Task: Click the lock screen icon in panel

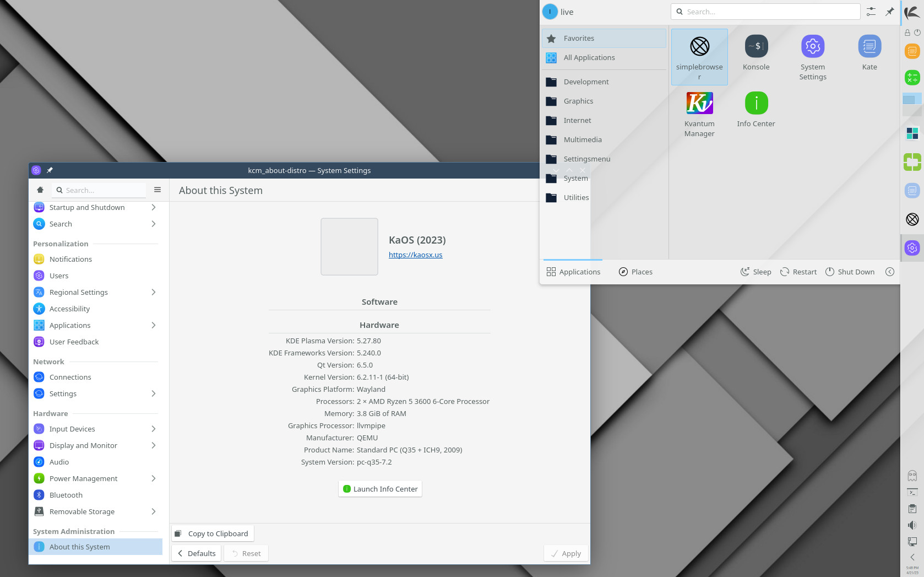Action: coord(907,33)
